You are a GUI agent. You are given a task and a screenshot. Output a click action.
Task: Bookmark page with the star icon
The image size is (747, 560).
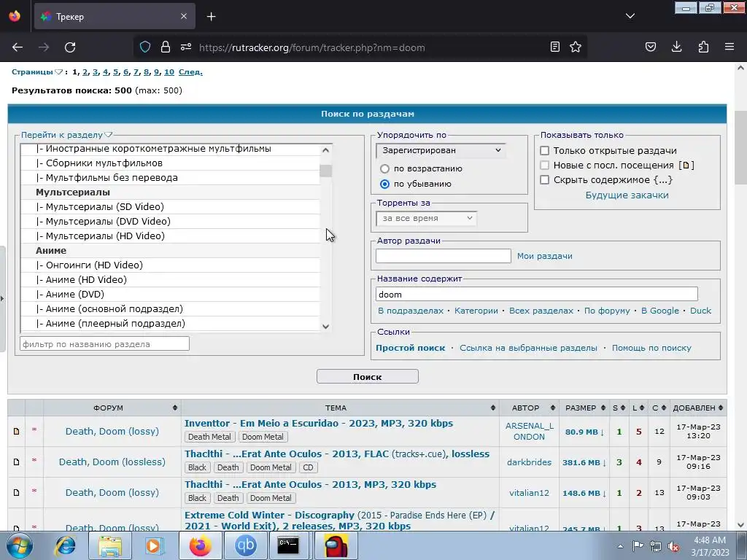[576, 47]
